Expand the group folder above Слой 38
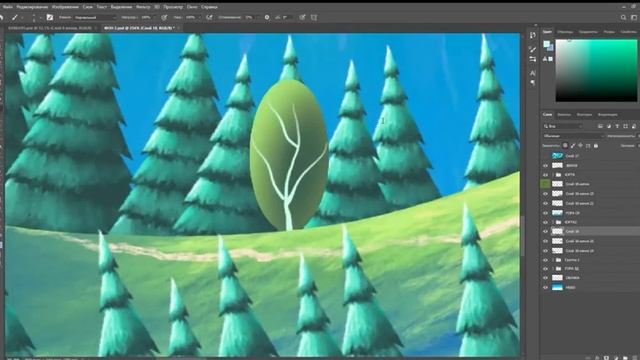This screenshot has height=360, width=640. [553, 222]
